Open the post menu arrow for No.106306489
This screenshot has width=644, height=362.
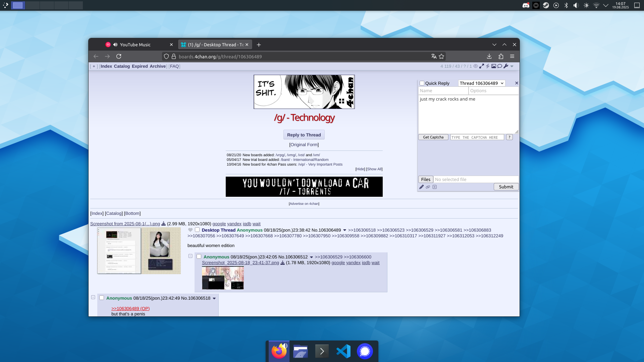click(344, 230)
